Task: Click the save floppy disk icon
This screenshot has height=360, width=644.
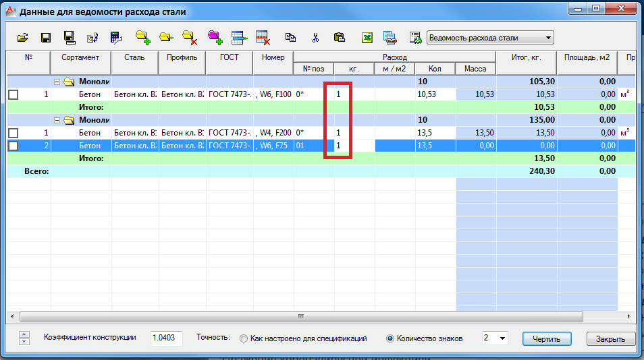Action: 46,38
